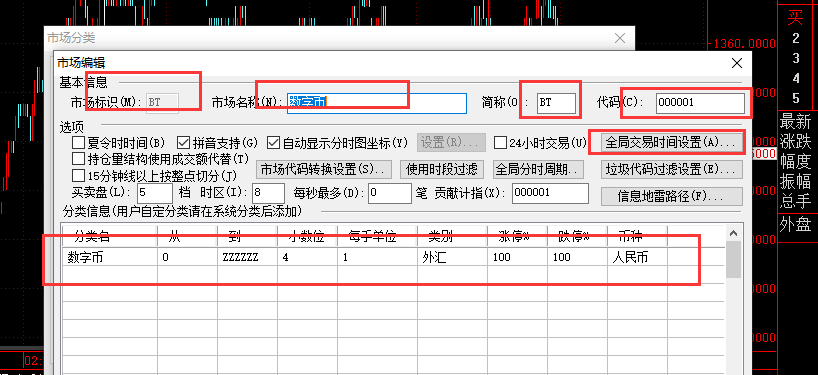Screen dimensions: 818x375
Task: Click the 信息地雷路径(F)... button
Action: coord(671,196)
